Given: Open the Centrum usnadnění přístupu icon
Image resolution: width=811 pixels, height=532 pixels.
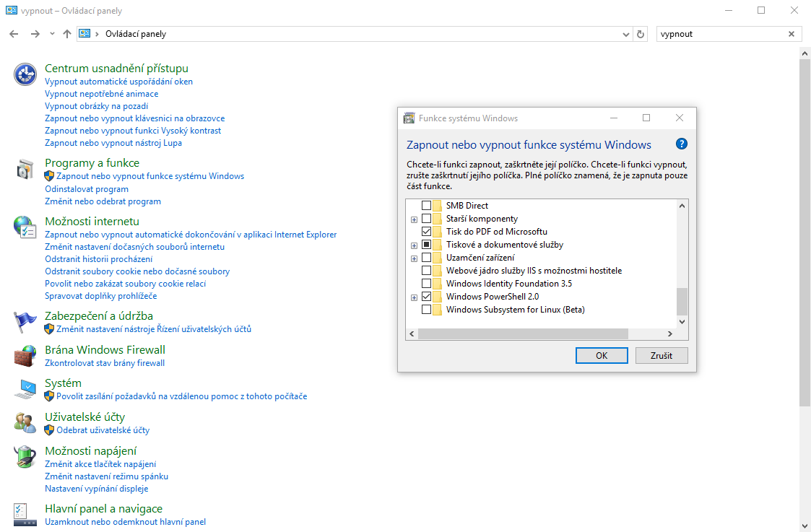Looking at the screenshot, I should click(x=25, y=74).
